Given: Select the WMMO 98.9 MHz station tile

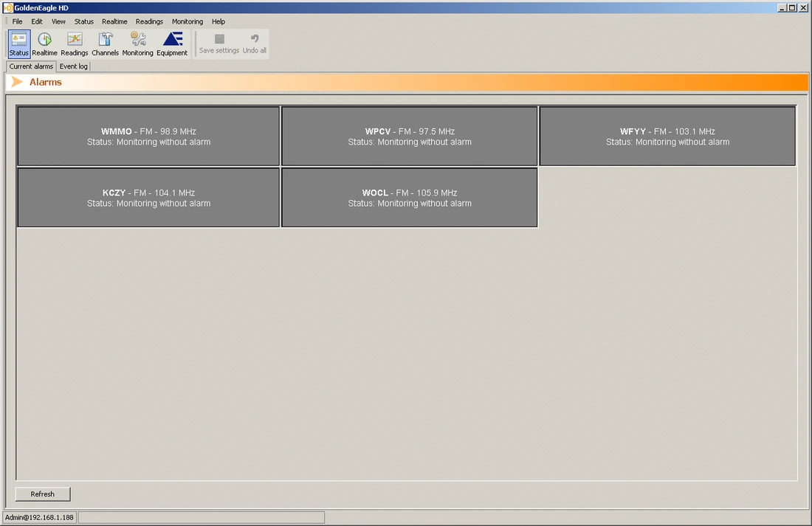Looking at the screenshot, I should point(148,136).
